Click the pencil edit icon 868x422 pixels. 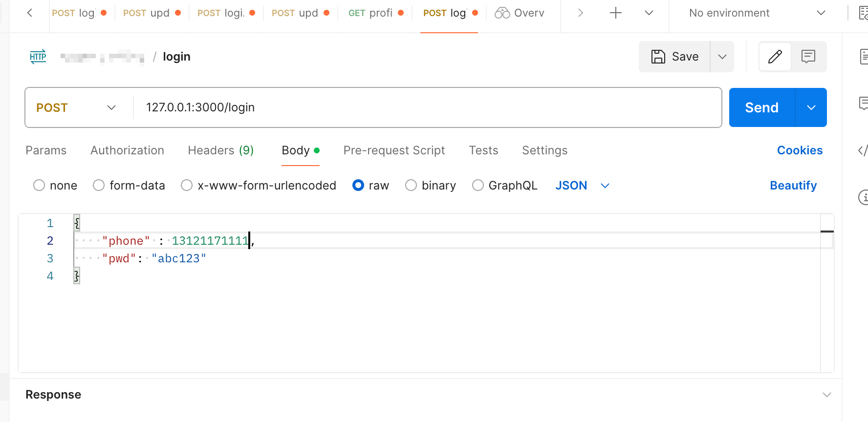(775, 57)
